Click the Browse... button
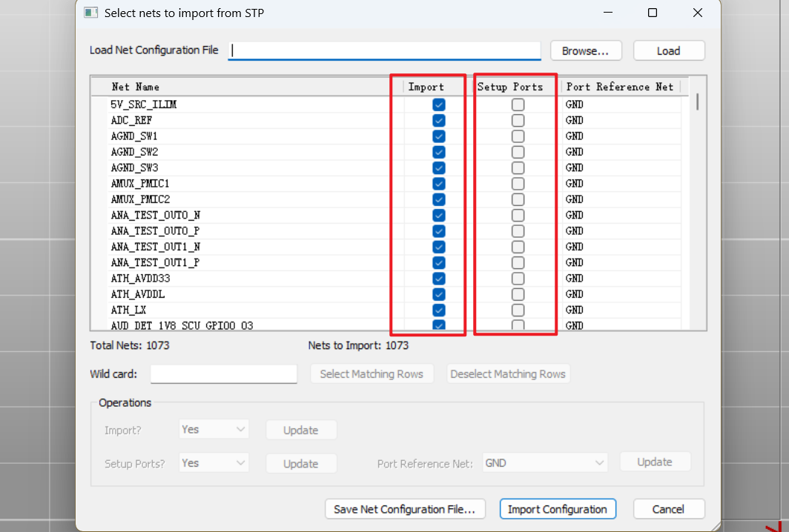Image resolution: width=789 pixels, height=532 pixels. pyautogui.click(x=586, y=51)
